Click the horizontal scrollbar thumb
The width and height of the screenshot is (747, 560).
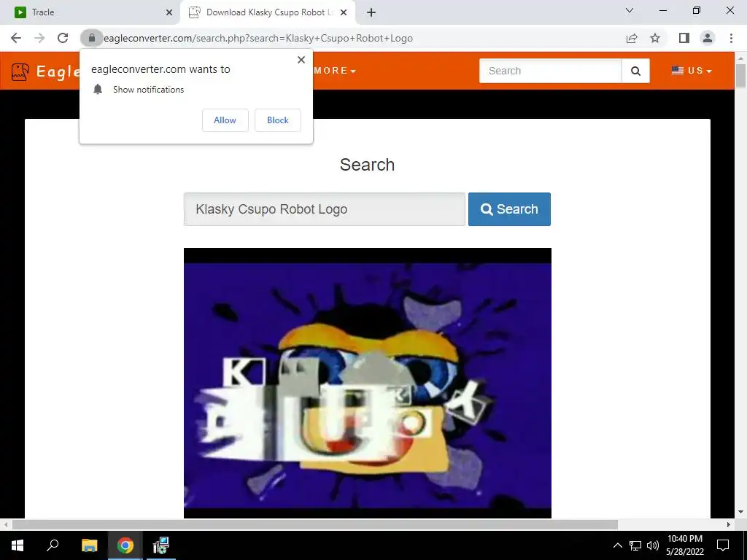point(315,524)
